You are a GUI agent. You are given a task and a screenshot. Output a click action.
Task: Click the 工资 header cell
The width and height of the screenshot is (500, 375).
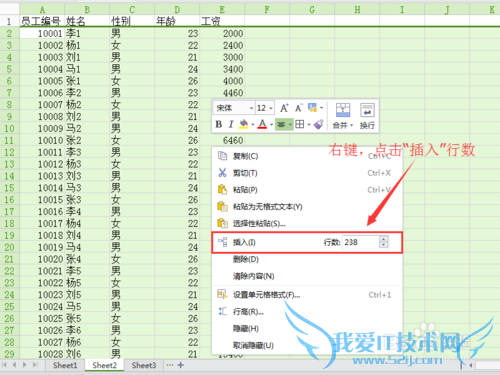click(222, 21)
